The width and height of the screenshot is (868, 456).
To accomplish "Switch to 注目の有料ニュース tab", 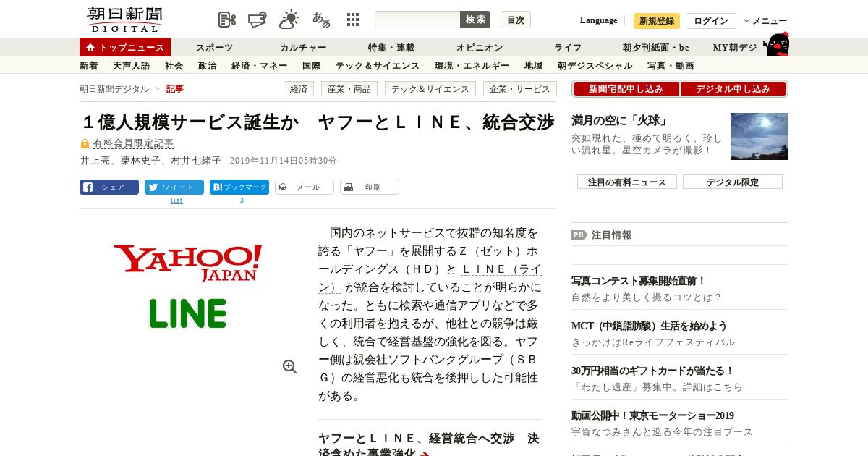I will tap(627, 182).
